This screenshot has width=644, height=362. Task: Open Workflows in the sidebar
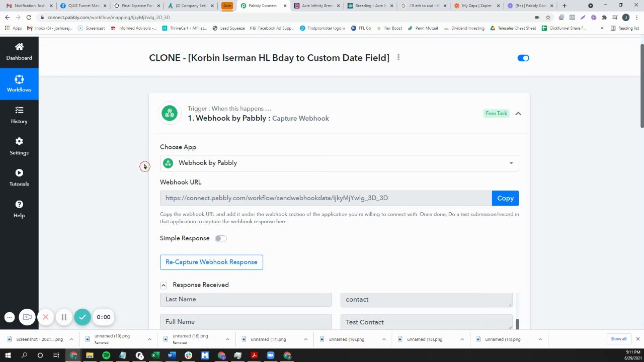point(19,83)
